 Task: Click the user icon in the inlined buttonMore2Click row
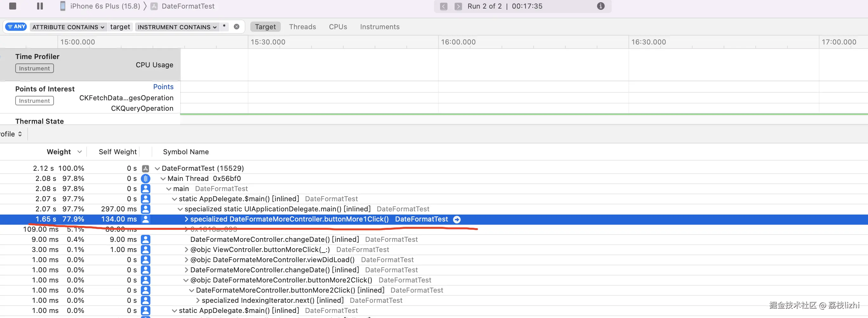coord(146,290)
